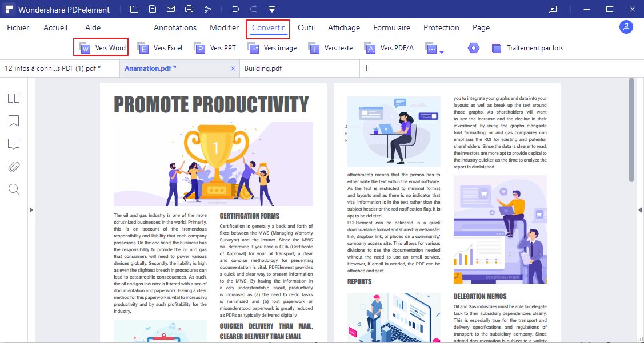Click the vertical scrollbar thumb

pyautogui.click(x=631, y=130)
